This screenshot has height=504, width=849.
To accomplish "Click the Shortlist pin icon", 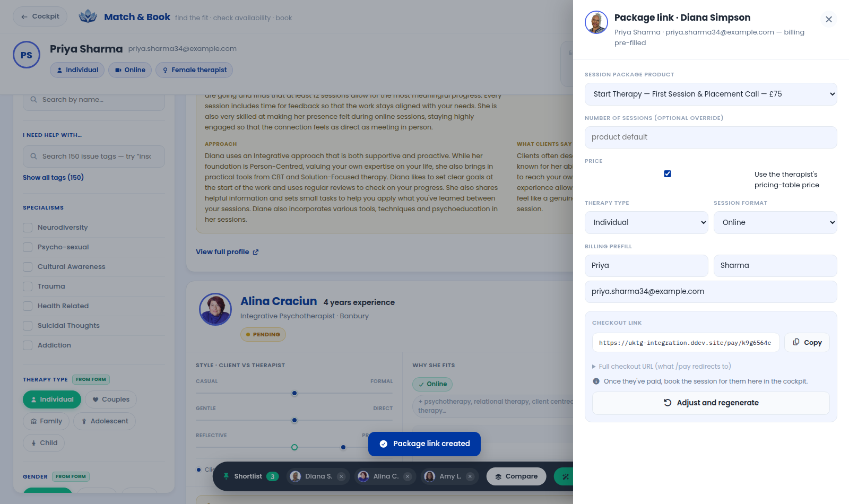I will point(226,476).
